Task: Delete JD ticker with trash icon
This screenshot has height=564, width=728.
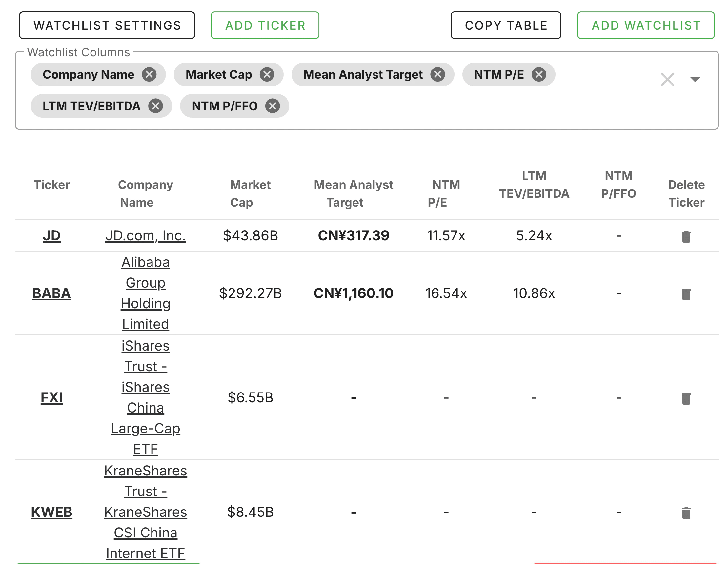Action: click(686, 236)
